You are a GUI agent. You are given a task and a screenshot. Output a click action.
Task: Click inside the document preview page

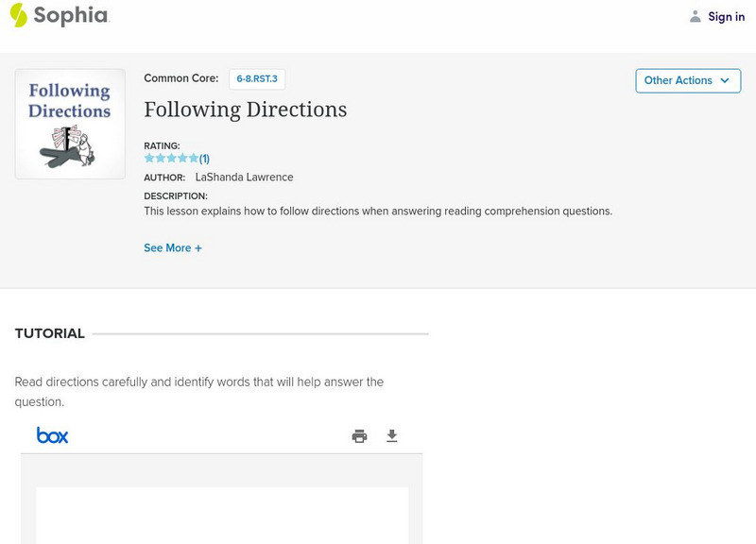pyautogui.click(x=222, y=515)
